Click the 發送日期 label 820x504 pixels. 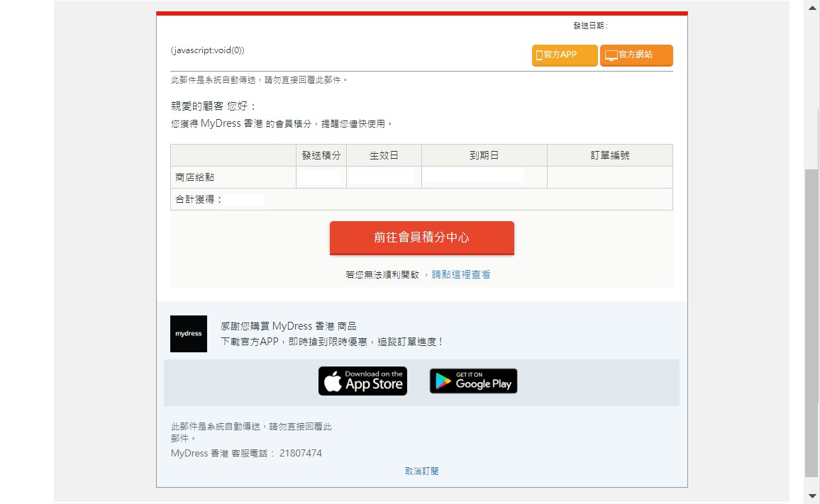pos(590,26)
